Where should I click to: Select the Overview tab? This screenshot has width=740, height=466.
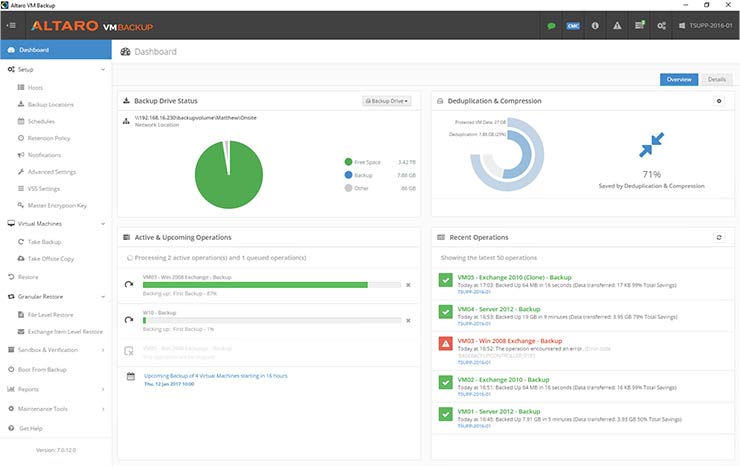tap(681, 79)
